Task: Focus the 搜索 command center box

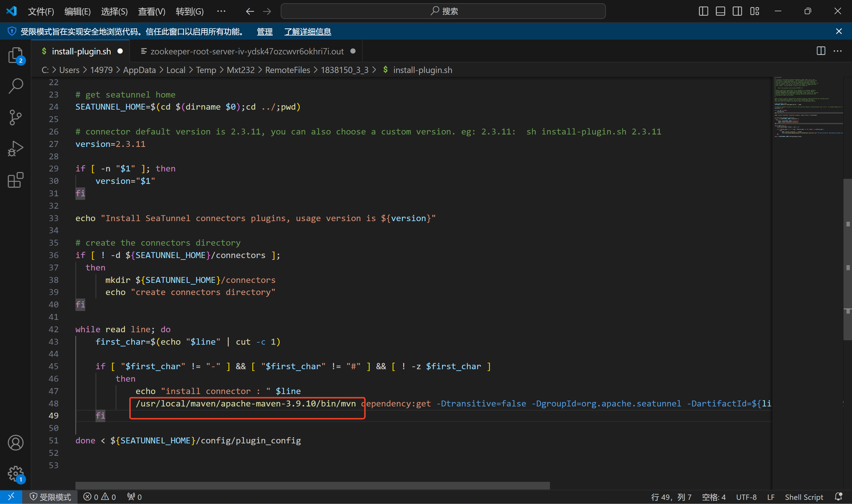Action: [443, 11]
